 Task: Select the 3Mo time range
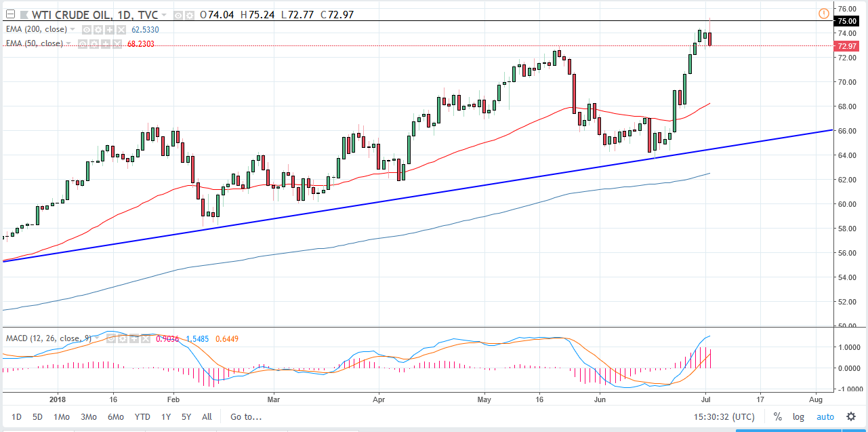[x=88, y=417]
